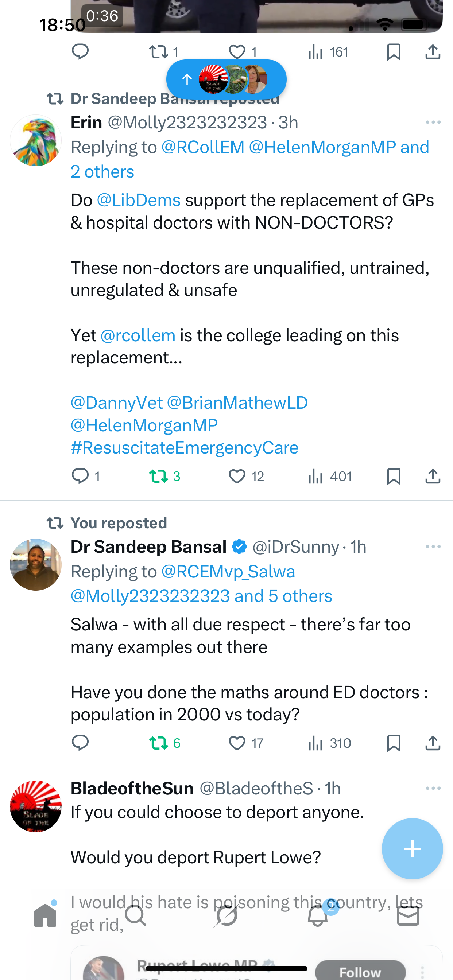Tap the compose new post button
This screenshot has width=453, height=980.
tap(412, 848)
